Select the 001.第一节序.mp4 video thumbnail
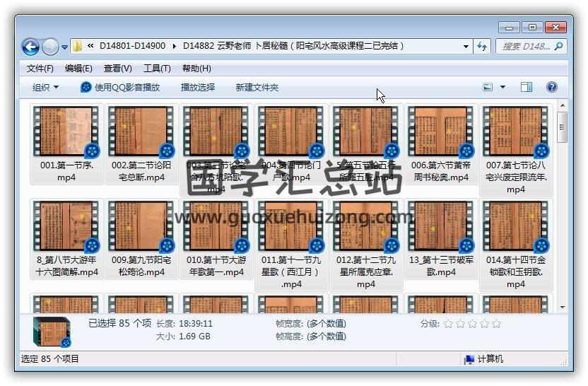 pyautogui.click(x=67, y=131)
